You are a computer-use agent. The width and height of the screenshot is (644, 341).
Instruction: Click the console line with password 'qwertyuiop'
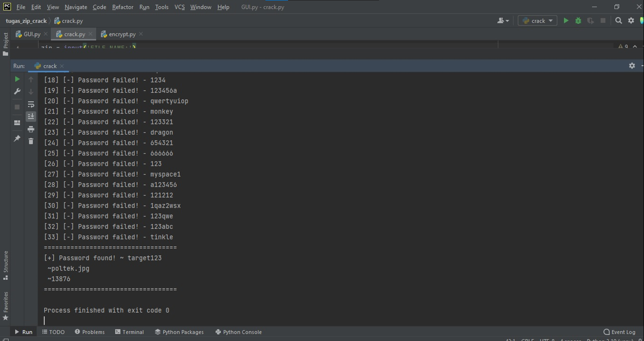click(116, 101)
